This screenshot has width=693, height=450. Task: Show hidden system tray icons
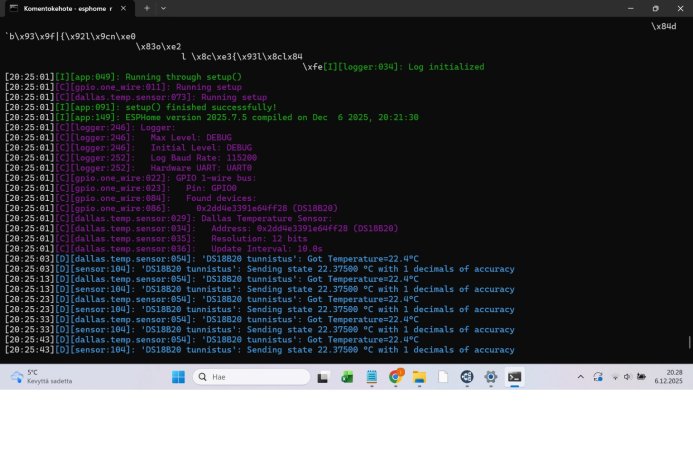(581, 377)
